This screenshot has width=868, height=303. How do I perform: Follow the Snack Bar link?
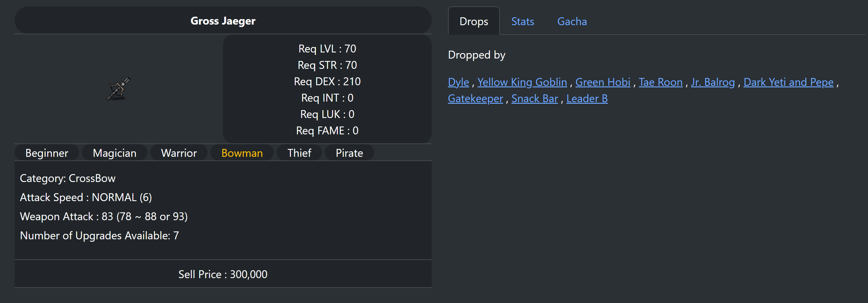(534, 99)
